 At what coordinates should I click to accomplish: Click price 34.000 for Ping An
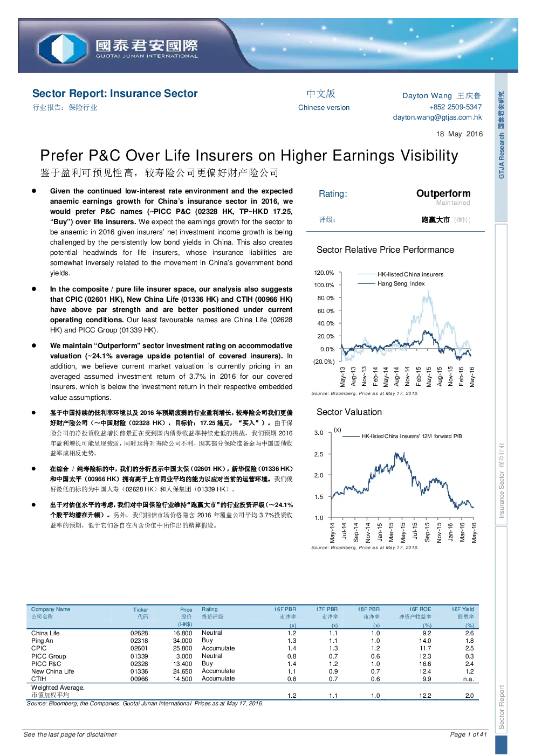[x=182, y=641]
